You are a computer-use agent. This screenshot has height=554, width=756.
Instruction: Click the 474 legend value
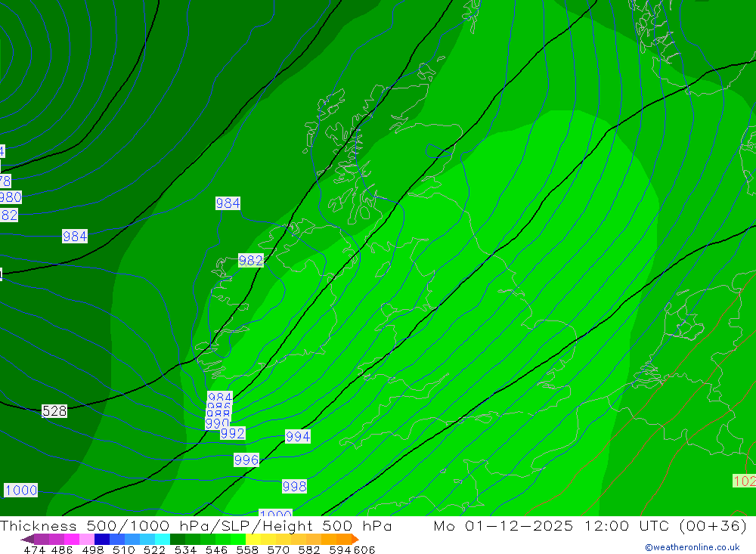[35, 549]
